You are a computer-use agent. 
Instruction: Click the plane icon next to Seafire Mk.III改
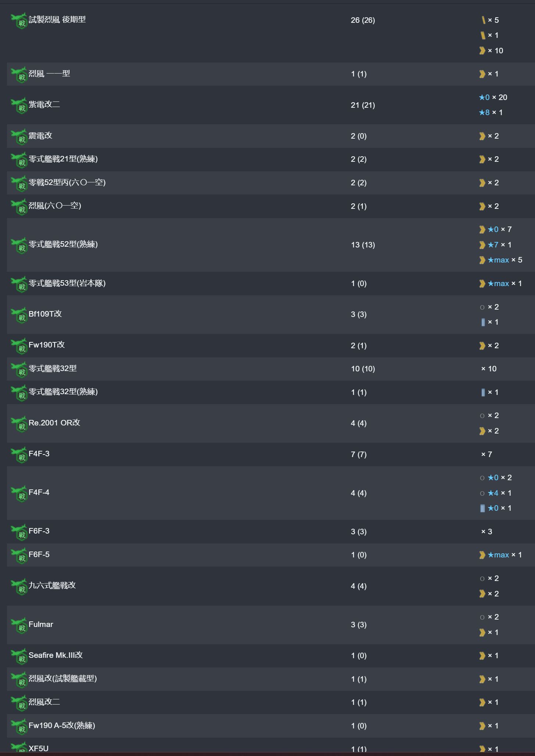pyautogui.click(x=19, y=656)
